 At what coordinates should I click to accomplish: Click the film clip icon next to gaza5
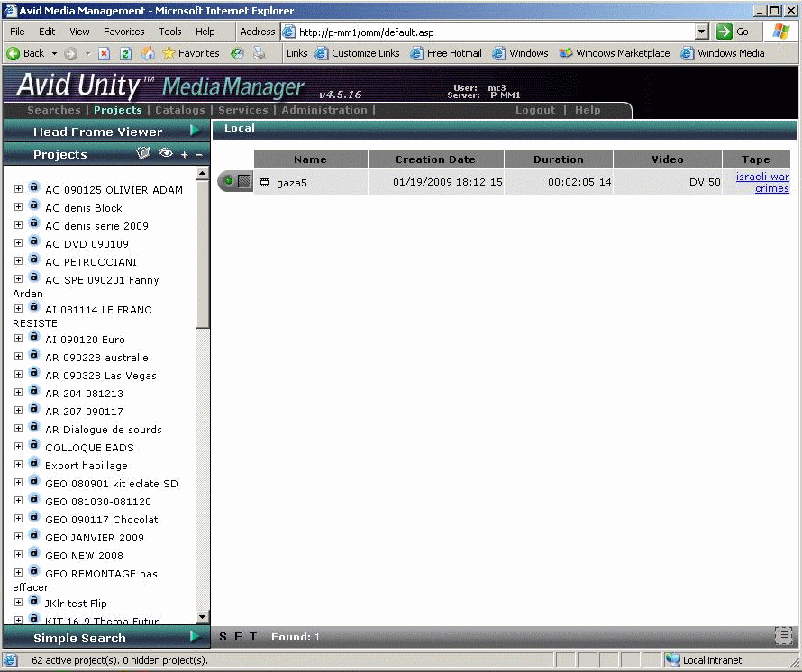coord(264,183)
